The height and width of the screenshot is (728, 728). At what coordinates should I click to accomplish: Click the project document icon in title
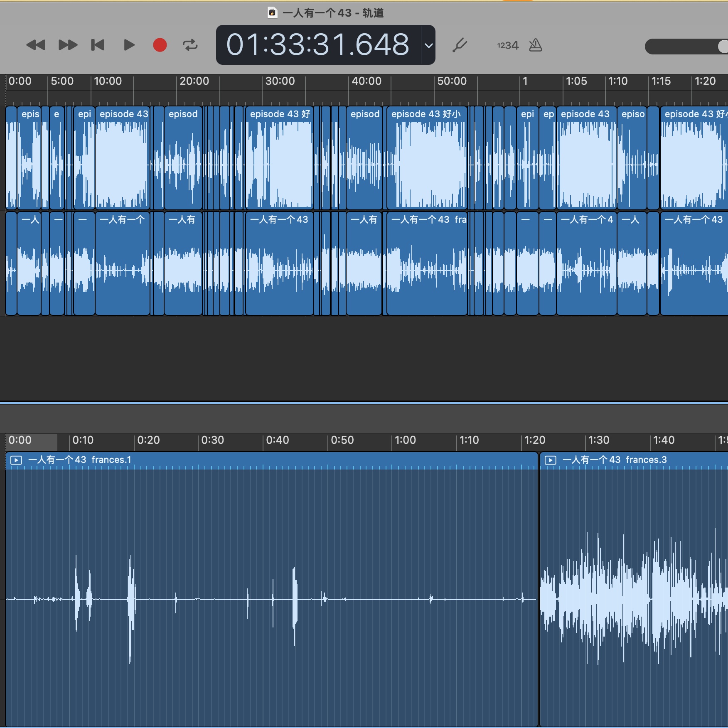272,13
